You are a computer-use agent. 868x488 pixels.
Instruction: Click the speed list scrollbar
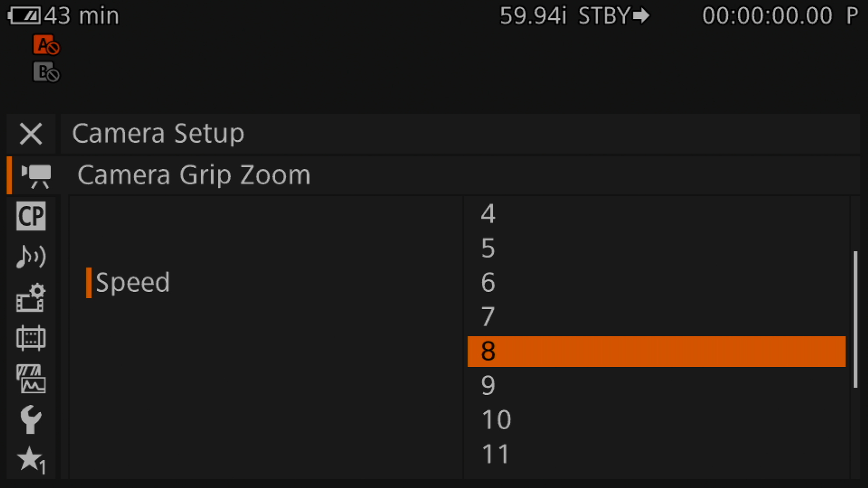(x=855, y=319)
